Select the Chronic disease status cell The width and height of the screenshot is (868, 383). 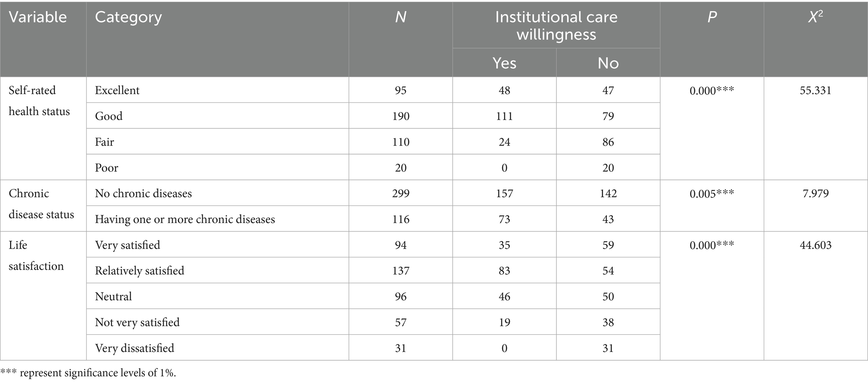[x=41, y=204]
